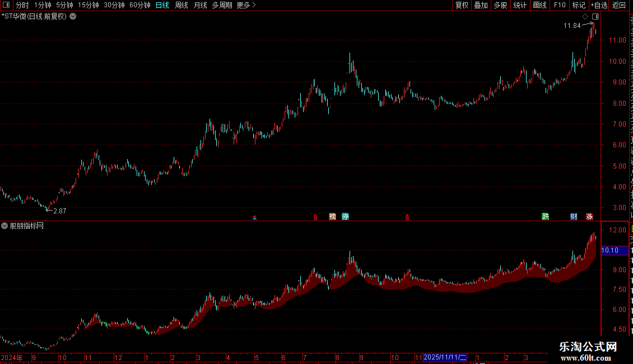Click the second red S marker near October
This screenshot has height=364, width=633.
coord(407,217)
